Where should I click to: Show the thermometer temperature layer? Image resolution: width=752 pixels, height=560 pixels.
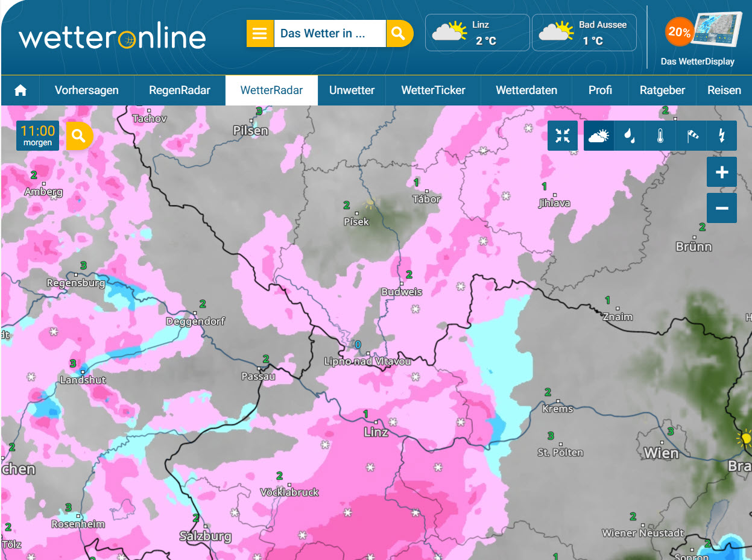(660, 136)
